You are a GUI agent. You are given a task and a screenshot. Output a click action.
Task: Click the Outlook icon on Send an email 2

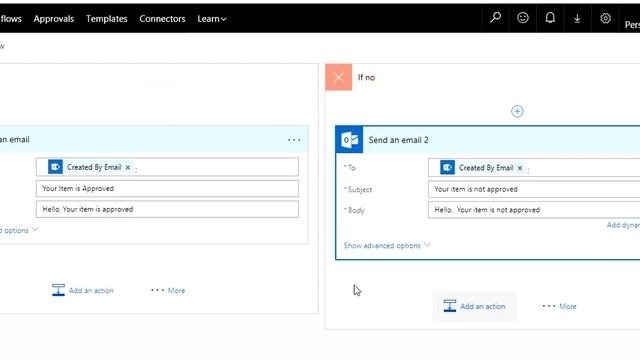click(x=349, y=140)
